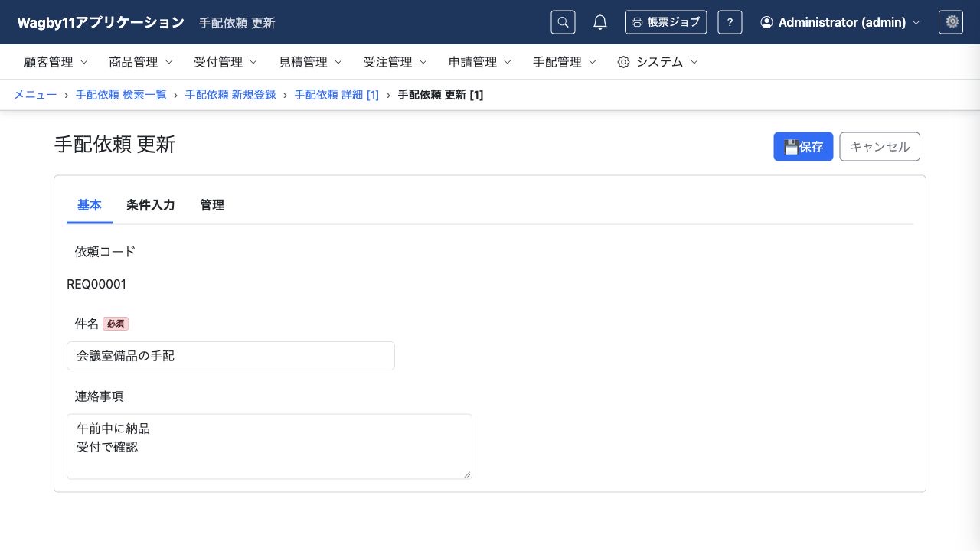
Task: Click the 手配依頼 更新 [1] breadcrumb text
Action: [x=440, y=95]
